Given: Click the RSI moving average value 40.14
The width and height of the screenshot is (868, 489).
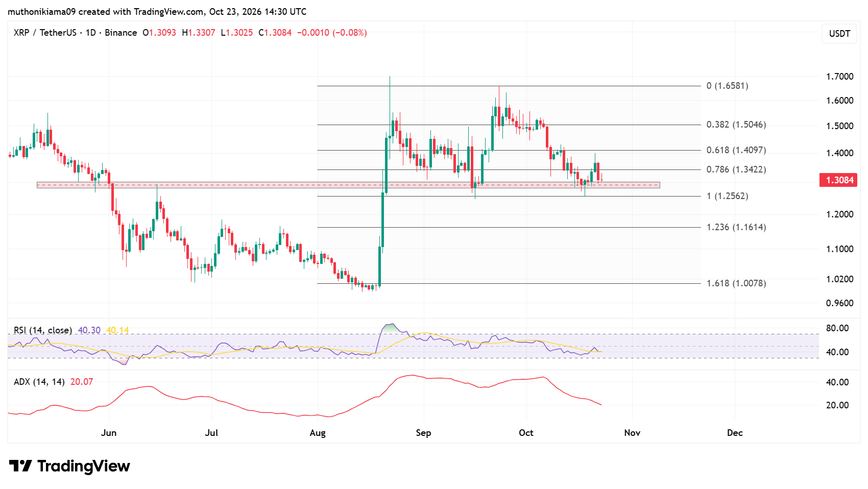Looking at the screenshot, I should [117, 330].
